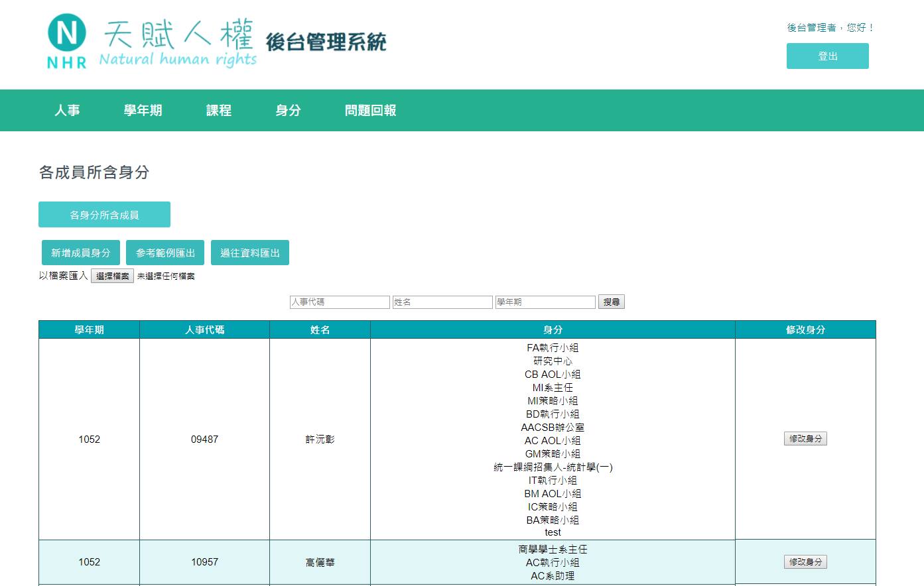This screenshot has height=586, width=924.
Task: Click the 各成員所含身分 page heading
Action: coord(94,172)
